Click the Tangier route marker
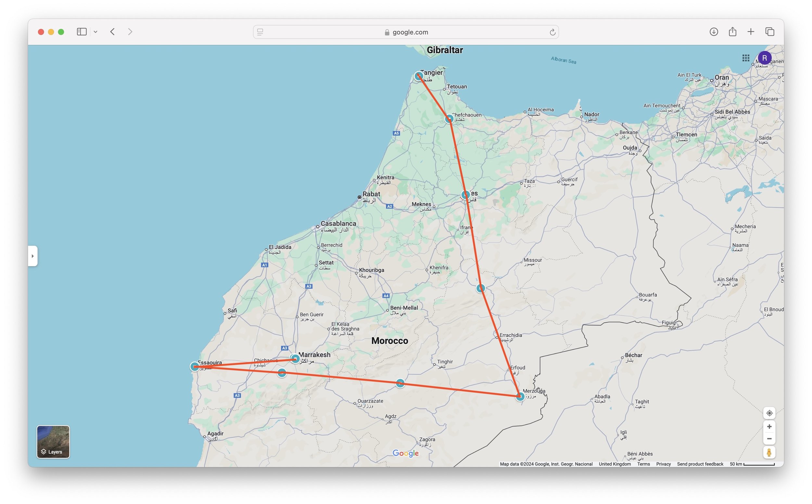 [419, 76]
